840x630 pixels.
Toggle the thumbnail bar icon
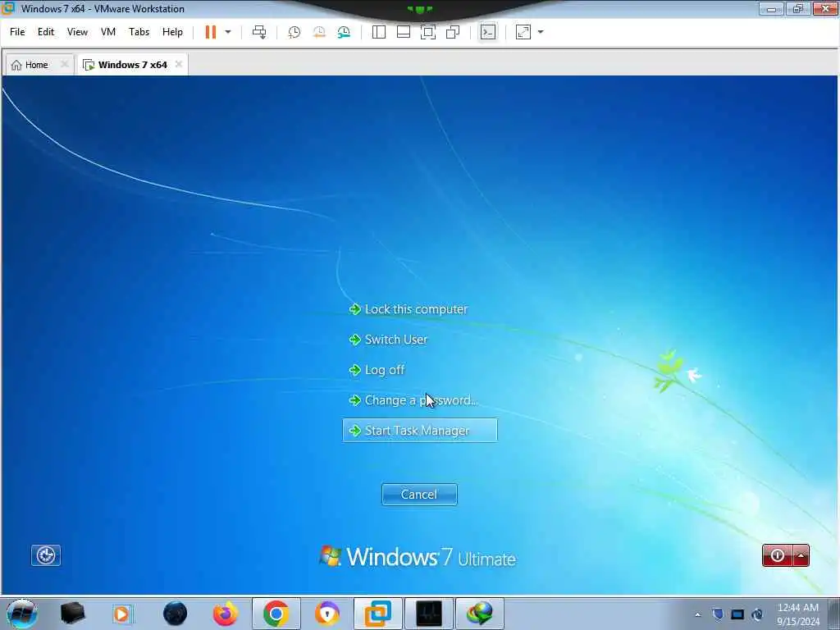click(x=404, y=32)
